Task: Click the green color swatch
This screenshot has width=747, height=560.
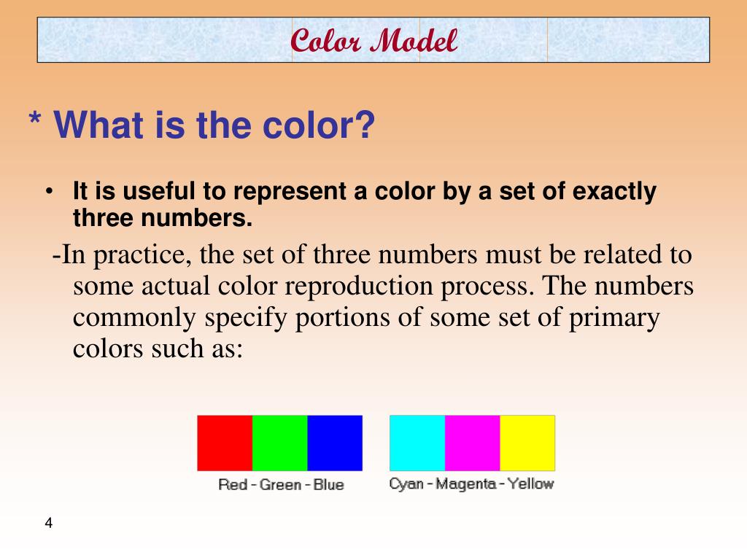Action: coord(279,443)
